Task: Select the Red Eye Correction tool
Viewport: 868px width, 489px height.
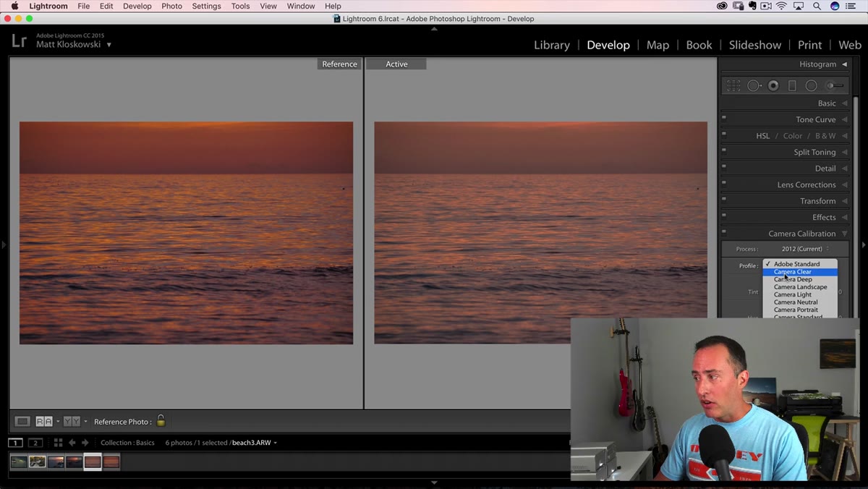Action: pyautogui.click(x=773, y=85)
